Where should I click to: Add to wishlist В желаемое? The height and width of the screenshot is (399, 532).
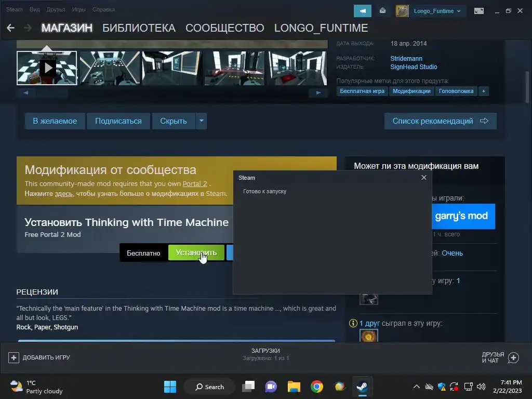(55, 121)
